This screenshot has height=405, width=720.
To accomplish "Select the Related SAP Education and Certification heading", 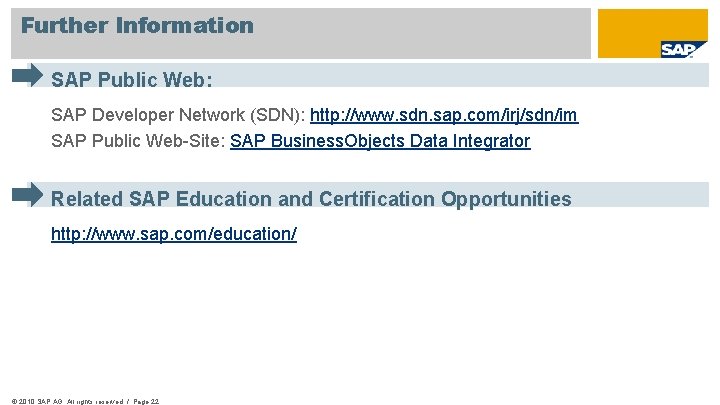I will [x=311, y=199].
